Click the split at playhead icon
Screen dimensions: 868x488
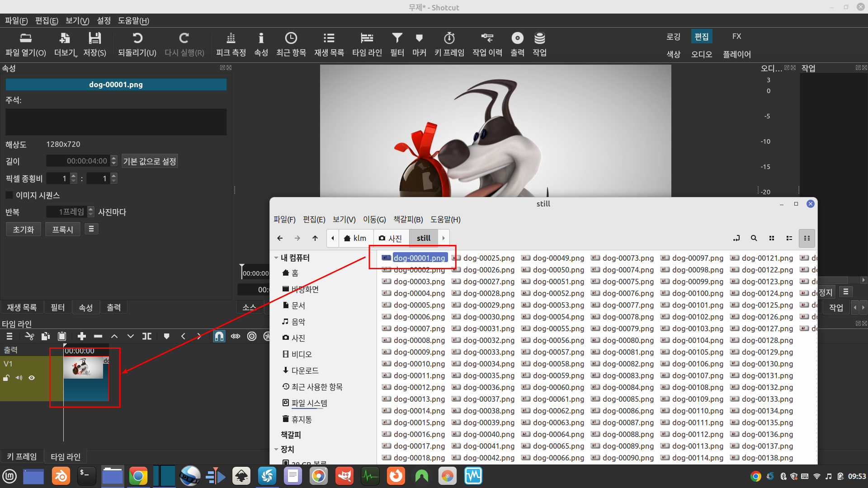click(147, 336)
